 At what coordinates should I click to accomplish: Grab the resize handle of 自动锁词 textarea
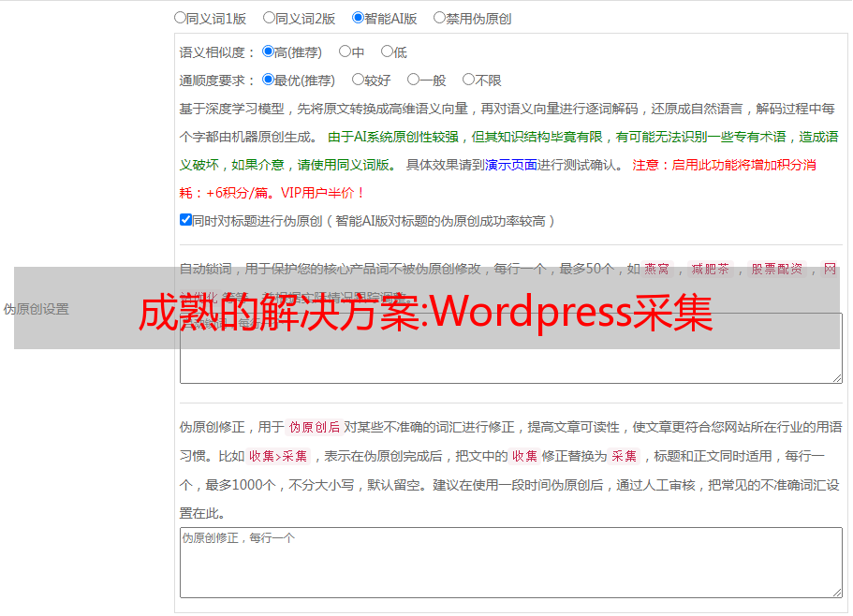click(837, 378)
